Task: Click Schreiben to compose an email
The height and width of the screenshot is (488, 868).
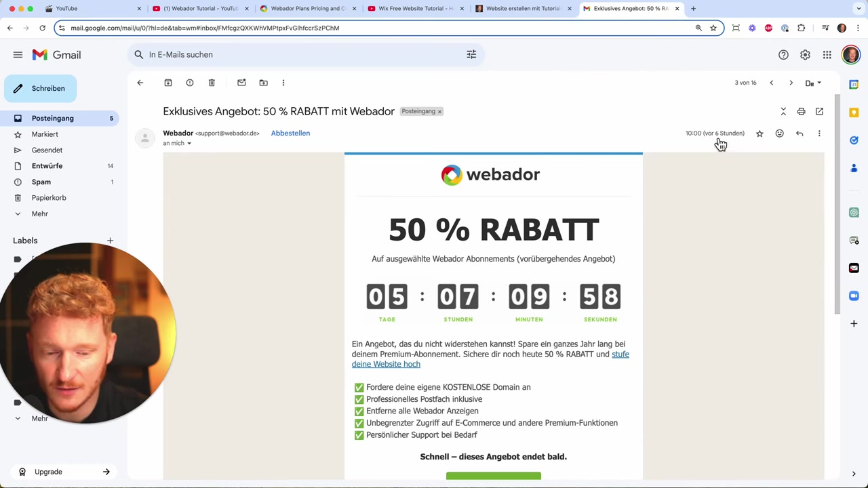Action: click(39, 88)
